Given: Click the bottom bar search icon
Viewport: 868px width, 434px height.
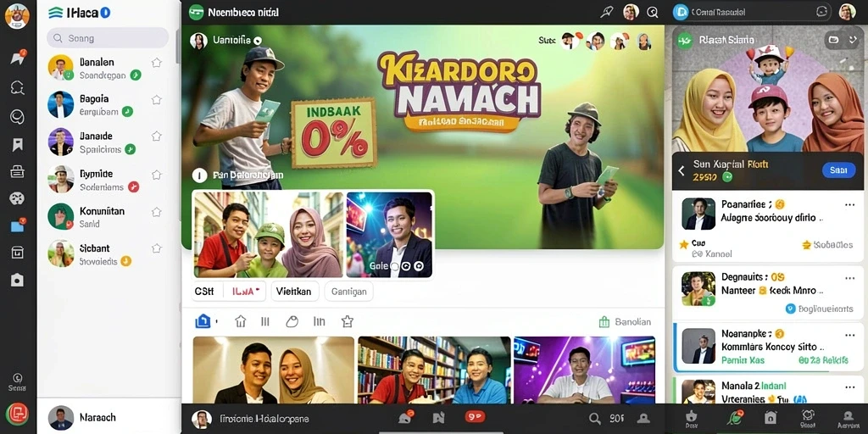Looking at the screenshot, I should [x=594, y=419].
